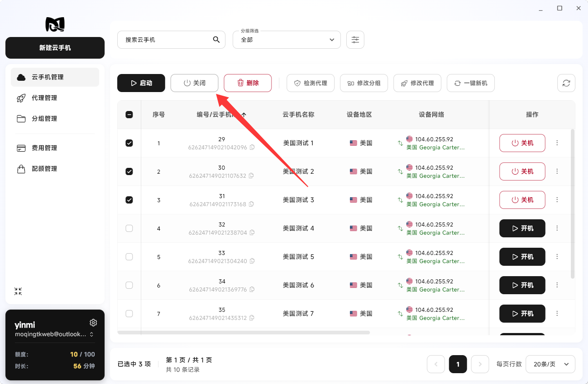This screenshot has height=384, width=588.
Task: Open 云手机管理 in the sidebar
Action: (55, 77)
